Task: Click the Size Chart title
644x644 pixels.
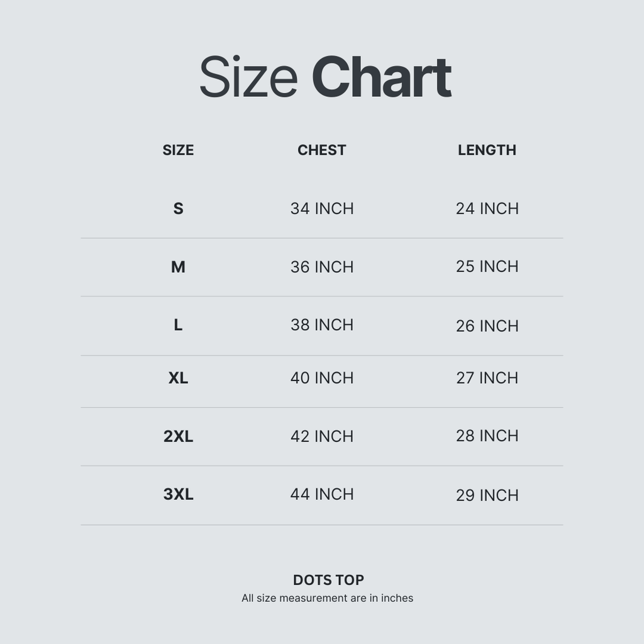Action: pyautogui.click(x=325, y=78)
